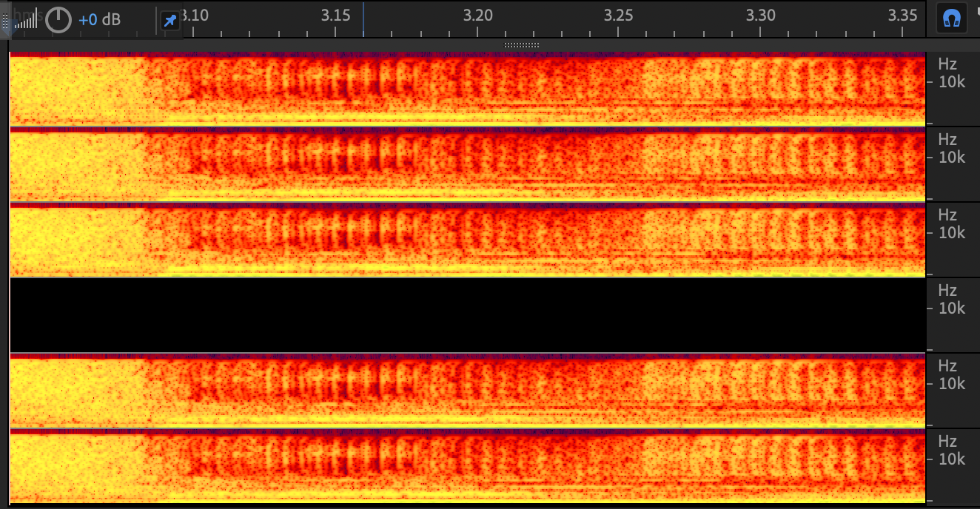This screenshot has height=509, width=980.
Task: Click the silent black fourth channel
Action: [466, 315]
